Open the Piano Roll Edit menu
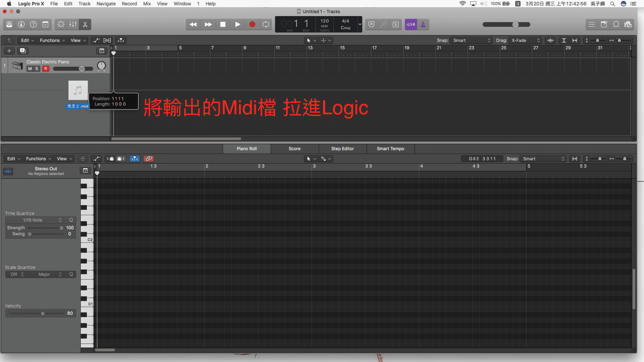The height and width of the screenshot is (362, 644). [x=14, y=159]
